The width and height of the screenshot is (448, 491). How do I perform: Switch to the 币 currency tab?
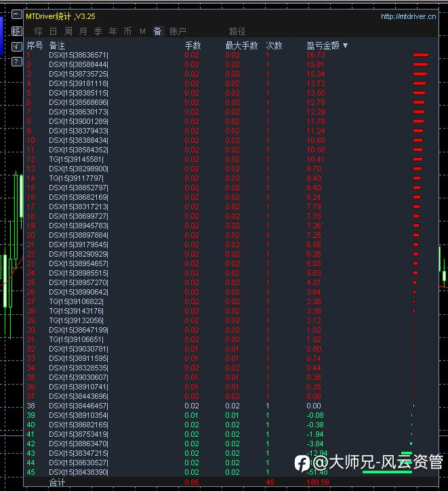point(128,31)
